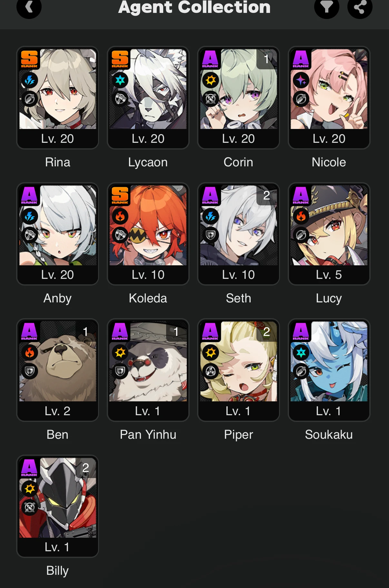Viewport: 389px width, 588px height.
Task: Click the number 2 badge on Seth's card
Action: pyautogui.click(x=267, y=195)
